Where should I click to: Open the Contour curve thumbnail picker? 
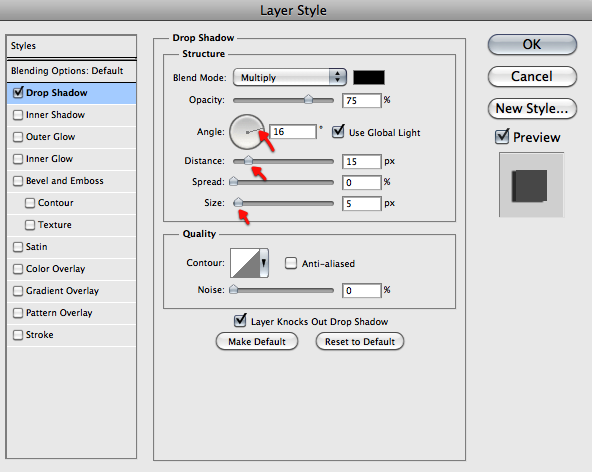tap(245, 263)
